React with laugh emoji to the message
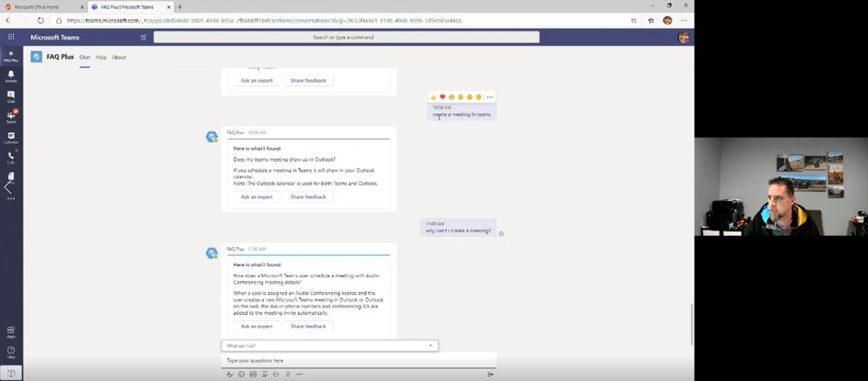This screenshot has height=381, width=868. pos(451,97)
